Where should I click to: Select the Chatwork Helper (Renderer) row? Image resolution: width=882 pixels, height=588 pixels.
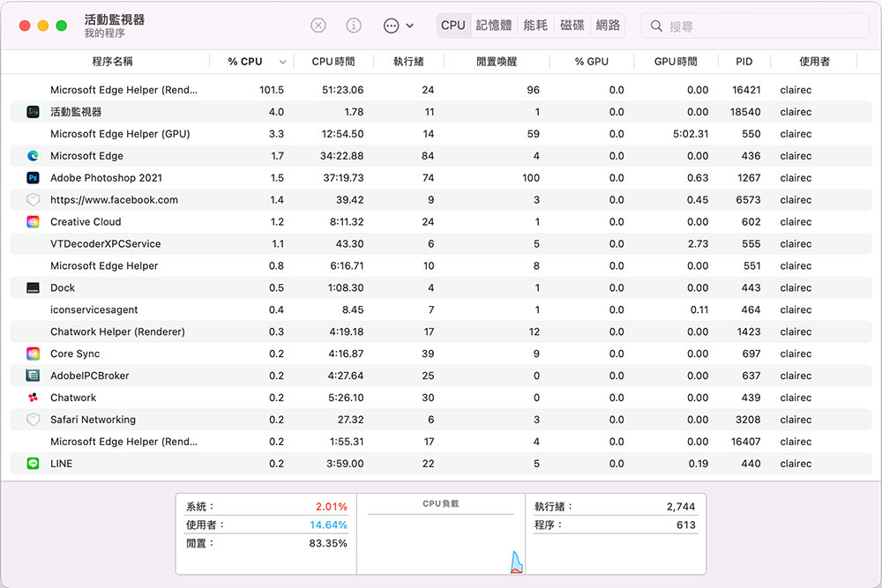[441, 331]
